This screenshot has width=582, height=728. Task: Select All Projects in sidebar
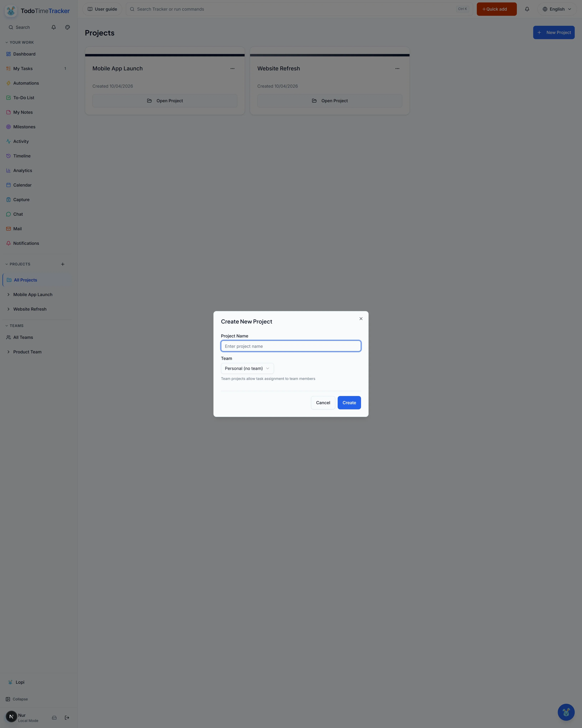[37, 280]
